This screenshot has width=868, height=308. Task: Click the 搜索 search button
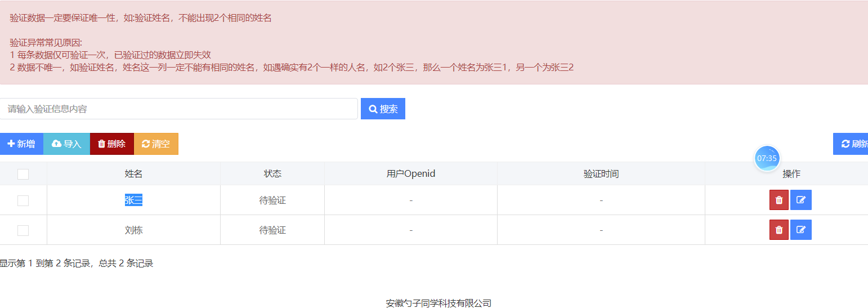pyautogui.click(x=383, y=109)
